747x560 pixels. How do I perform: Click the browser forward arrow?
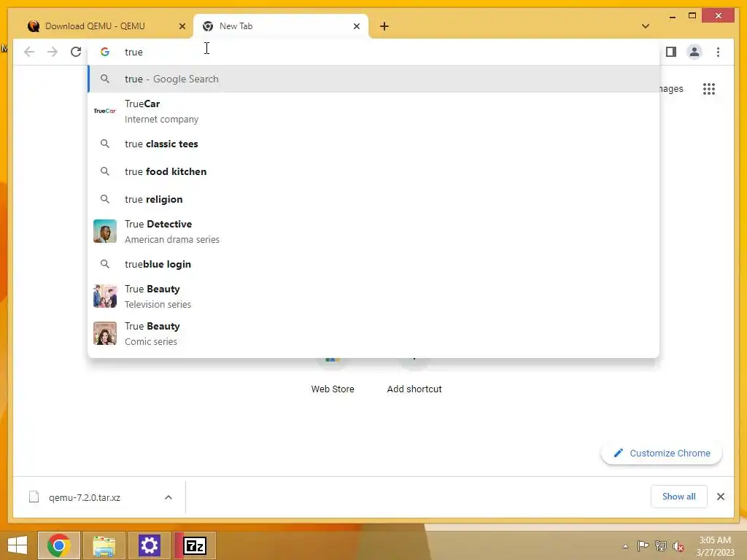pyautogui.click(x=53, y=52)
